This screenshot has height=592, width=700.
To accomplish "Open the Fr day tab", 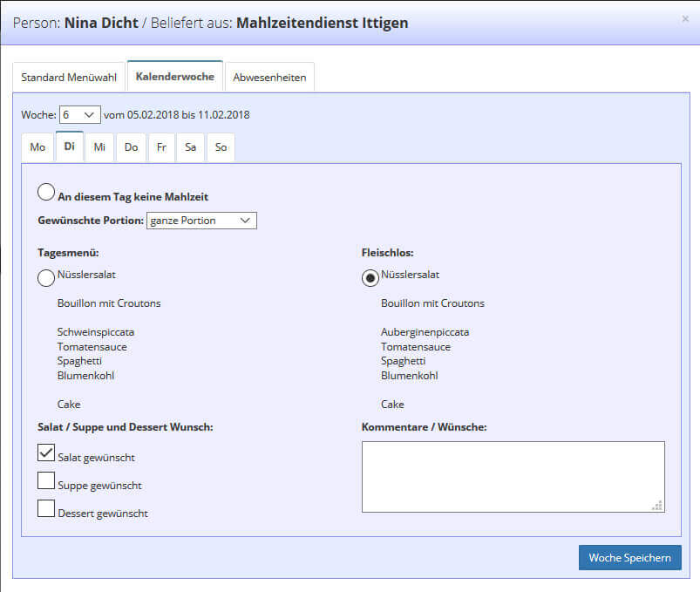I will (x=161, y=147).
